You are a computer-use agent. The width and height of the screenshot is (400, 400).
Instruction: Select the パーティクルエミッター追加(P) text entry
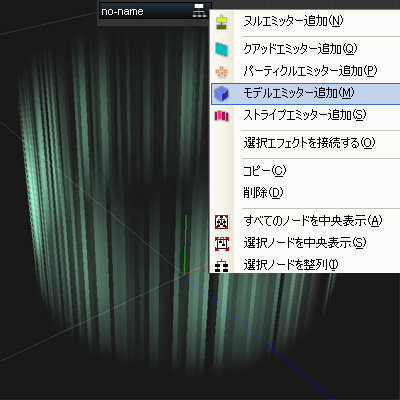point(310,71)
